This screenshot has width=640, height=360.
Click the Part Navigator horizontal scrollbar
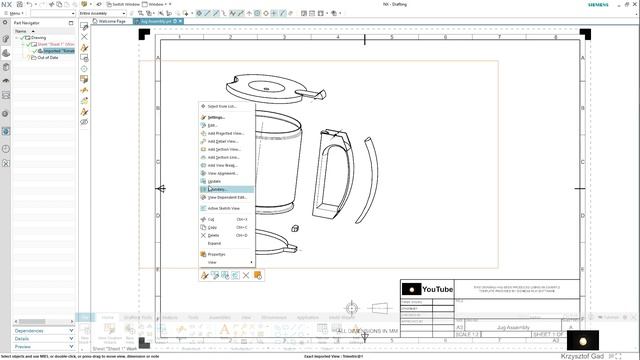click(x=43, y=322)
